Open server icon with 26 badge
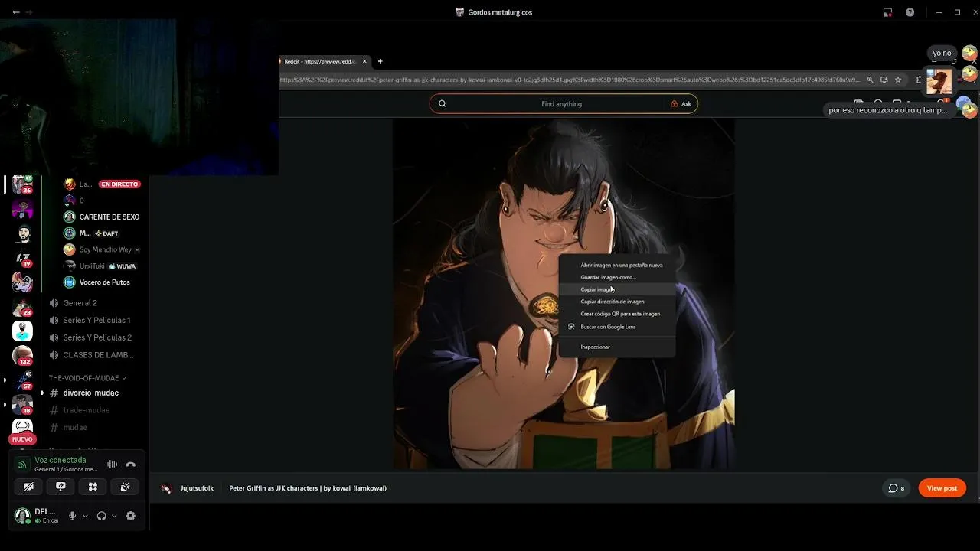980x551 pixels. click(22, 184)
